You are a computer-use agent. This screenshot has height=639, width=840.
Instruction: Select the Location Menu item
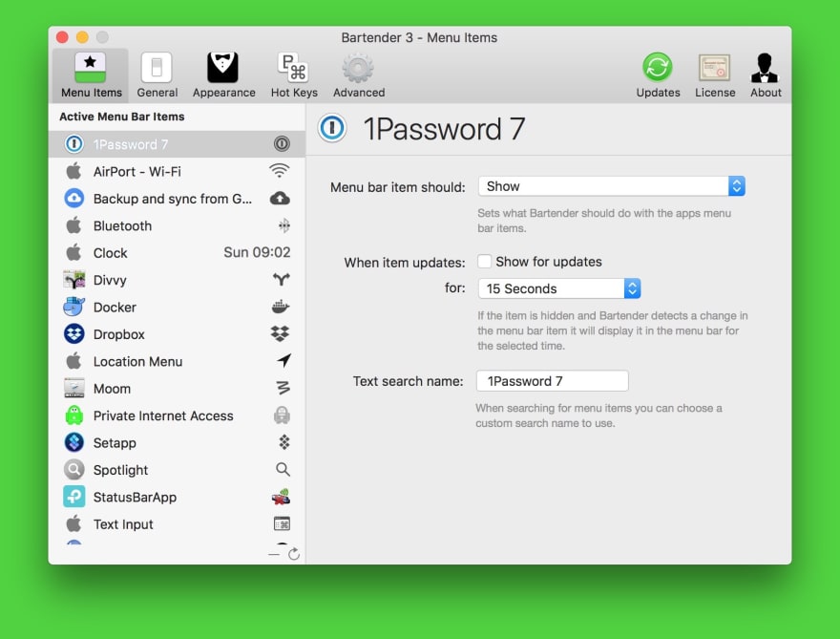pos(177,361)
